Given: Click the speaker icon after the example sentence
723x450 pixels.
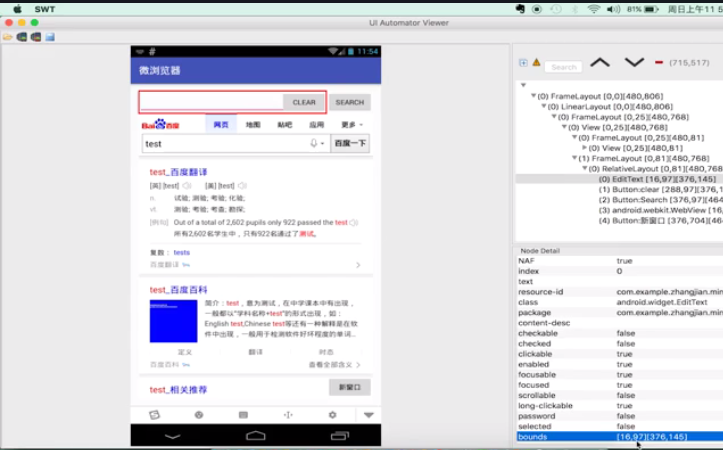Looking at the screenshot, I should coord(354,223).
